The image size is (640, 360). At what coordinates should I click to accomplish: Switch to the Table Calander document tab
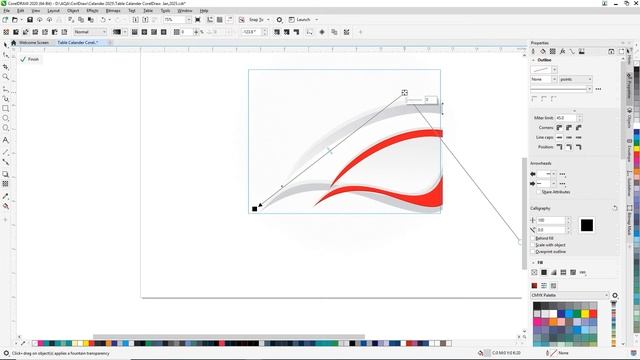[78, 42]
